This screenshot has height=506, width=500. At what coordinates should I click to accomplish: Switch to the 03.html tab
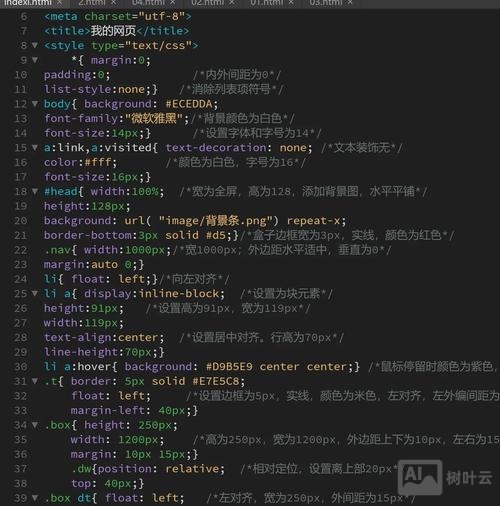(326, 3)
